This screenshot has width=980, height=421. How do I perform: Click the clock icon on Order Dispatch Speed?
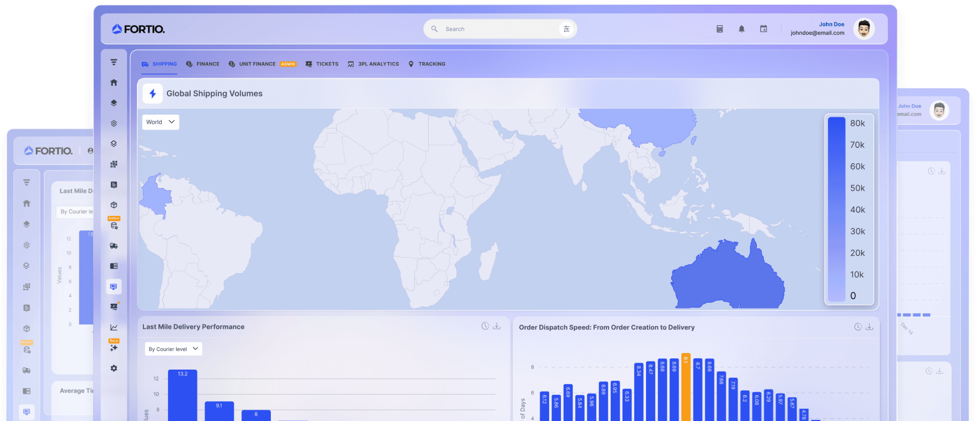858,327
